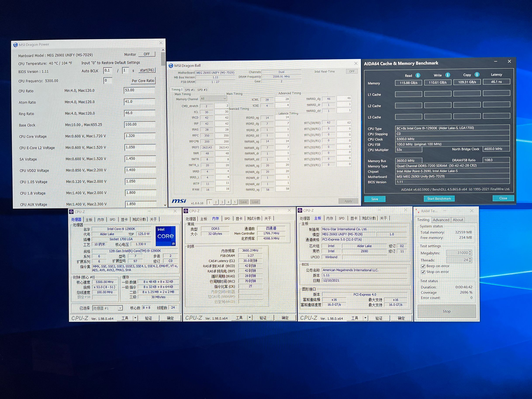532x399 pixels.
Task: Open the Advanced tab in RAM Test
Action: tap(441, 220)
